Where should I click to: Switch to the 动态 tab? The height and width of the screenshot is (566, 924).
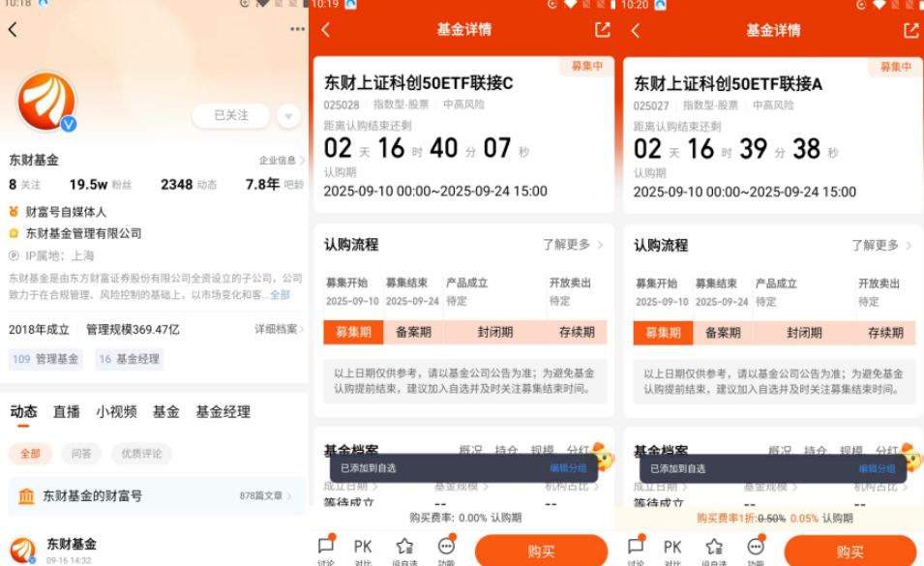(23, 412)
